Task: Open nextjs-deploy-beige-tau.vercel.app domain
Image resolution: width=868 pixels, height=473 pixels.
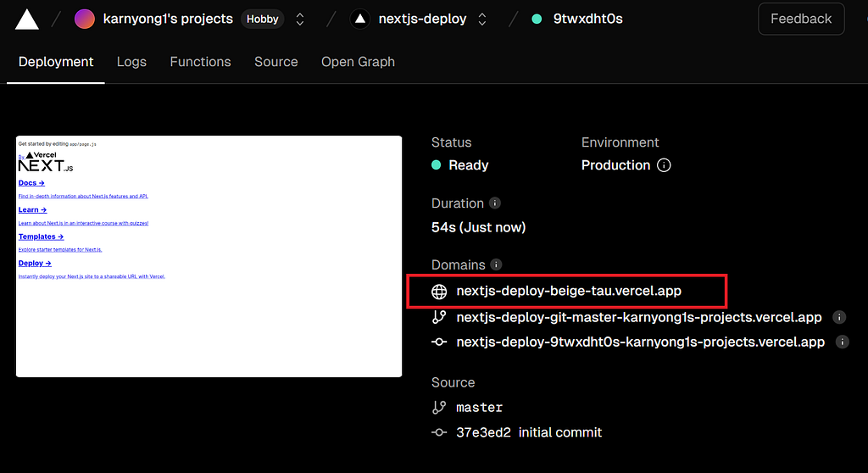Action: [569, 291]
